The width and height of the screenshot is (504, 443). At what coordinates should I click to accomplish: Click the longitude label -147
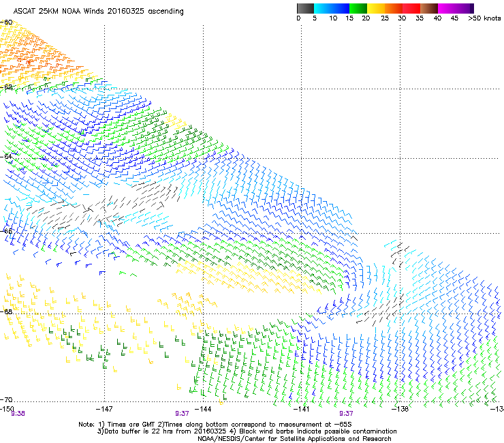[x=104, y=409]
